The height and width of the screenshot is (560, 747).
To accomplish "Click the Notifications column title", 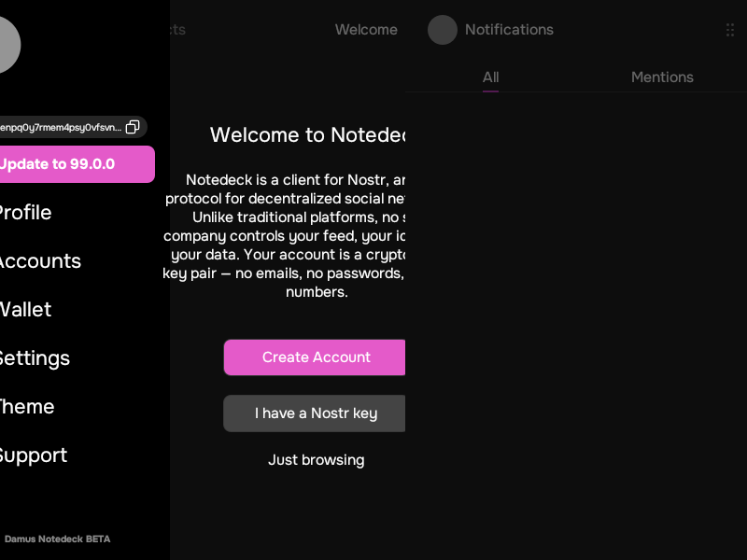I will 509,30.
